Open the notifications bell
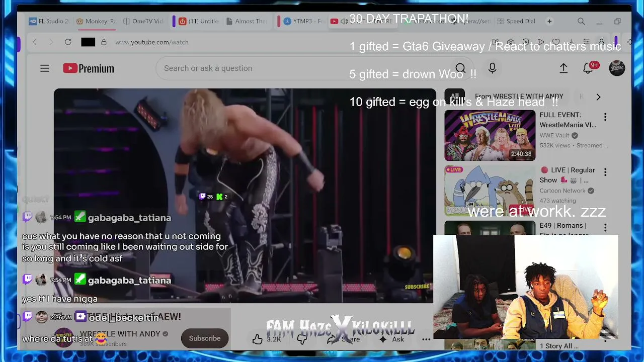Image resolution: width=644 pixels, height=362 pixels. [x=588, y=68]
